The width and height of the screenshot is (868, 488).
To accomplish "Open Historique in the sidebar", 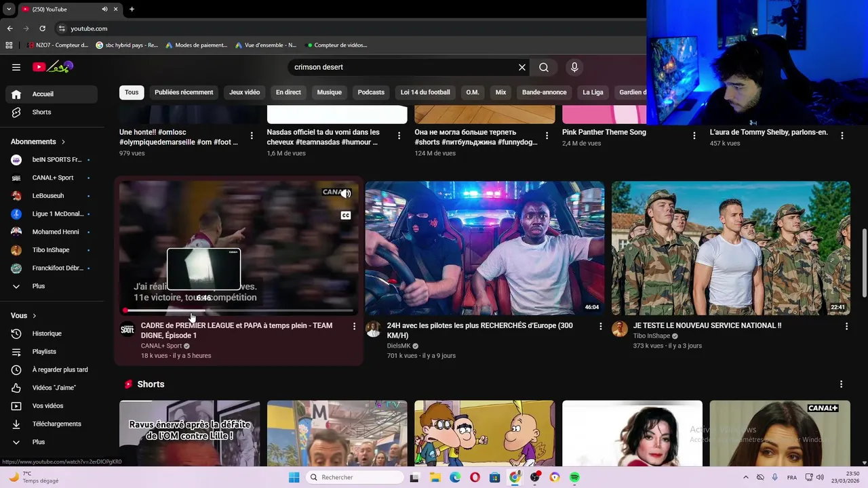I will pyautogui.click(x=52, y=333).
